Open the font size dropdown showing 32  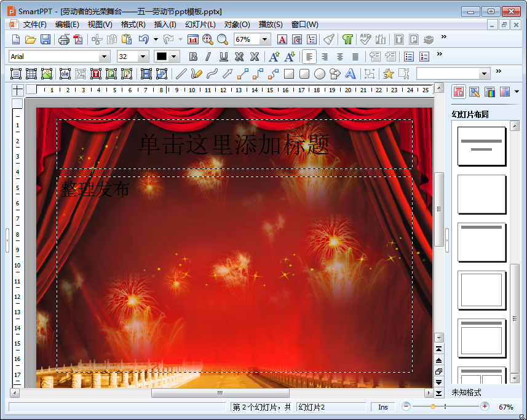tap(143, 57)
